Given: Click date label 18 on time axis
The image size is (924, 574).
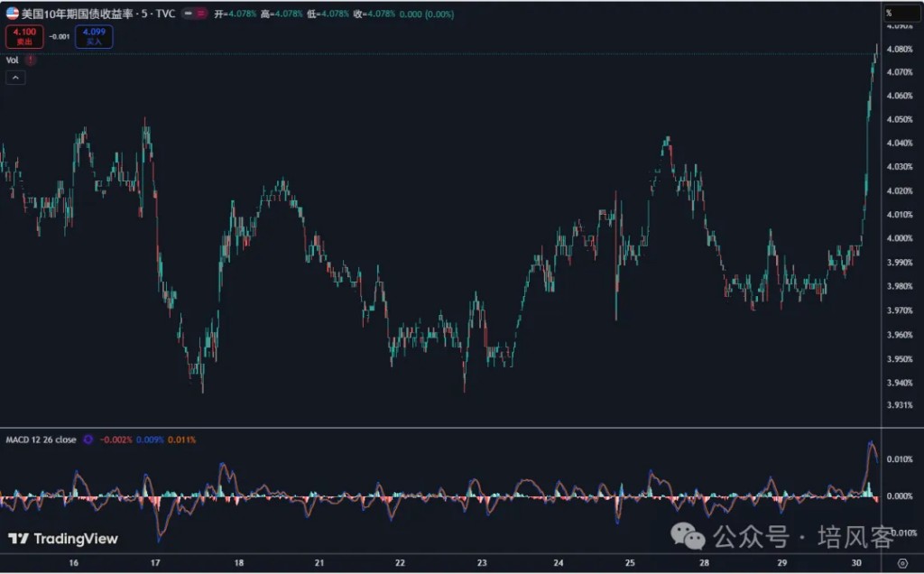Looking at the screenshot, I should point(238,563).
